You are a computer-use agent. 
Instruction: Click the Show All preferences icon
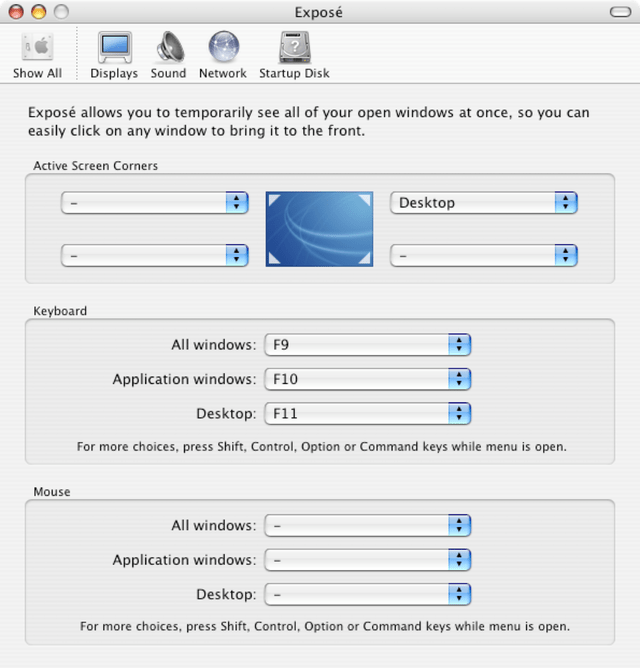(37, 55)
